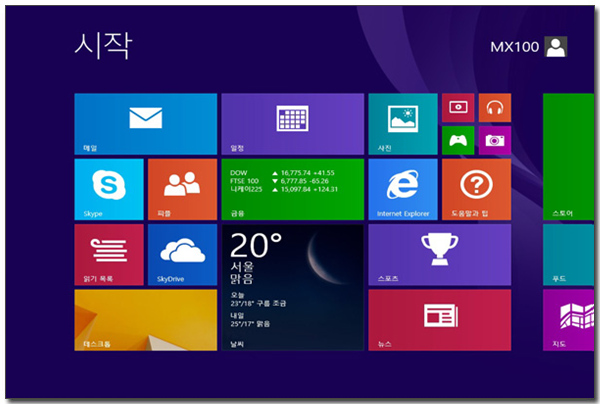The image size is (600, 404).
Task: Open the News tile (뉴스)
Action: click(440, 320)
